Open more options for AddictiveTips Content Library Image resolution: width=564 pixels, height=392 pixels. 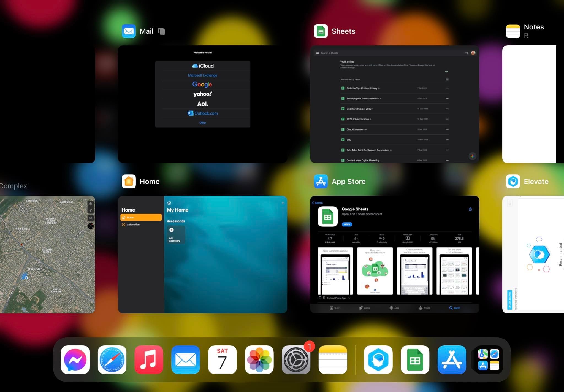click(x=447, y=88)
